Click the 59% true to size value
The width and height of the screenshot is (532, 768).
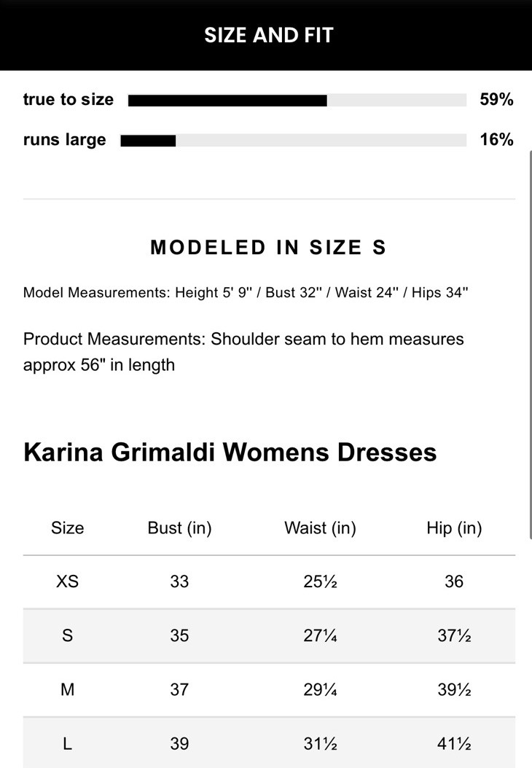click(496, 100)
